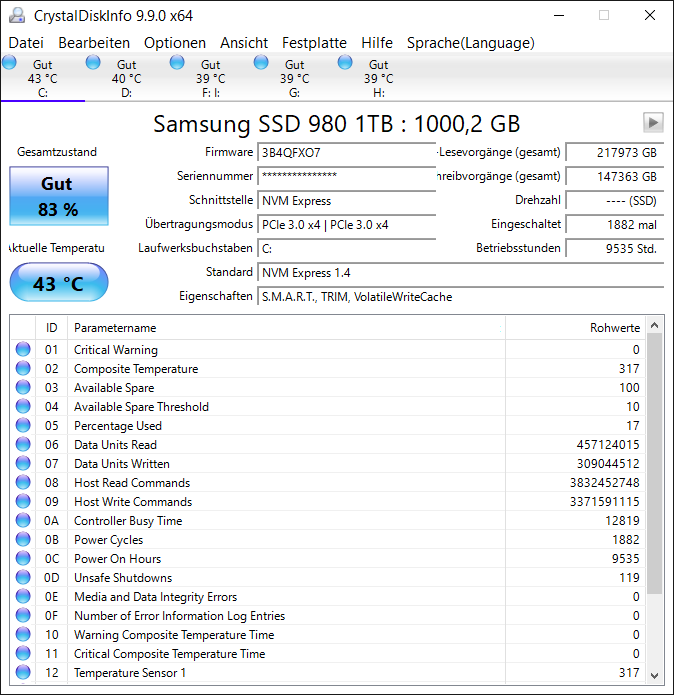
Task: Click the ID column header
Action: point(51,328)
